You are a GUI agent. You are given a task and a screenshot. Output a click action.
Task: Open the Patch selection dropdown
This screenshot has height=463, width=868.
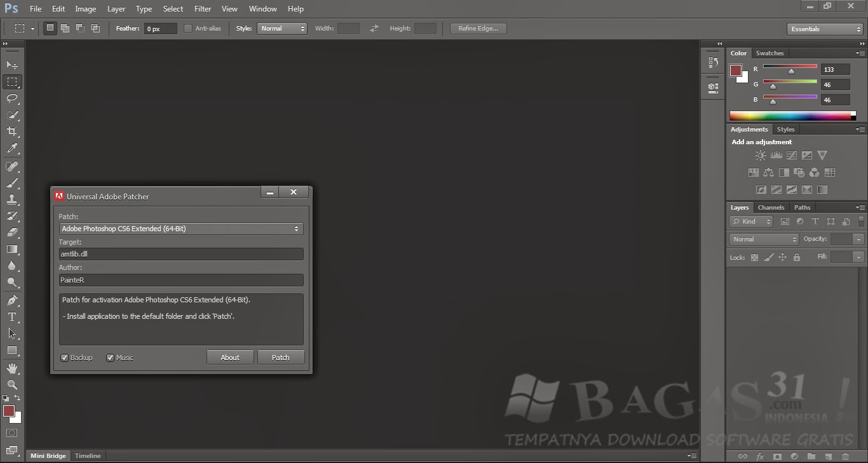click(181, 229)
